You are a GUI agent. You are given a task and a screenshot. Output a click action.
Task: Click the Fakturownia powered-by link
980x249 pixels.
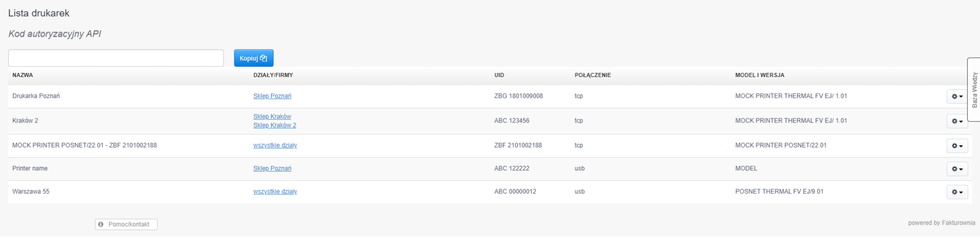[x=958, y=223]
